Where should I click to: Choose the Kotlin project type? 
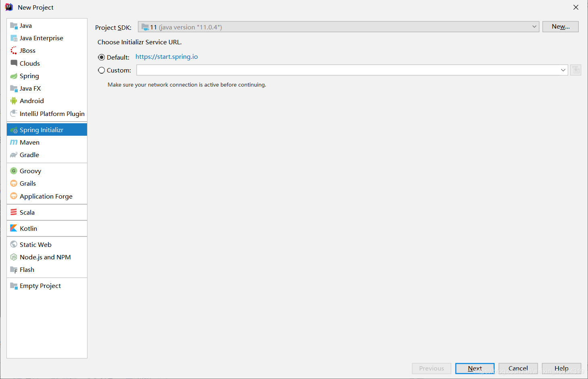coord(47,228)
